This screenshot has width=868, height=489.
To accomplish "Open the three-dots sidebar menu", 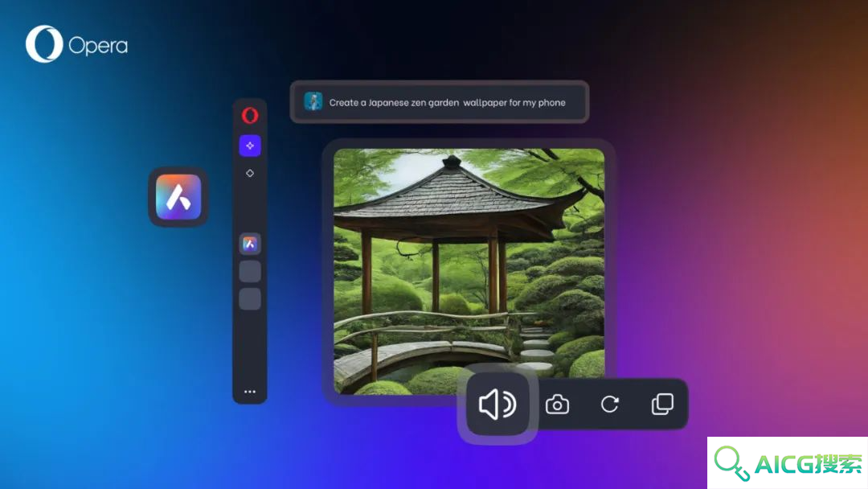I will click(250, 392).
